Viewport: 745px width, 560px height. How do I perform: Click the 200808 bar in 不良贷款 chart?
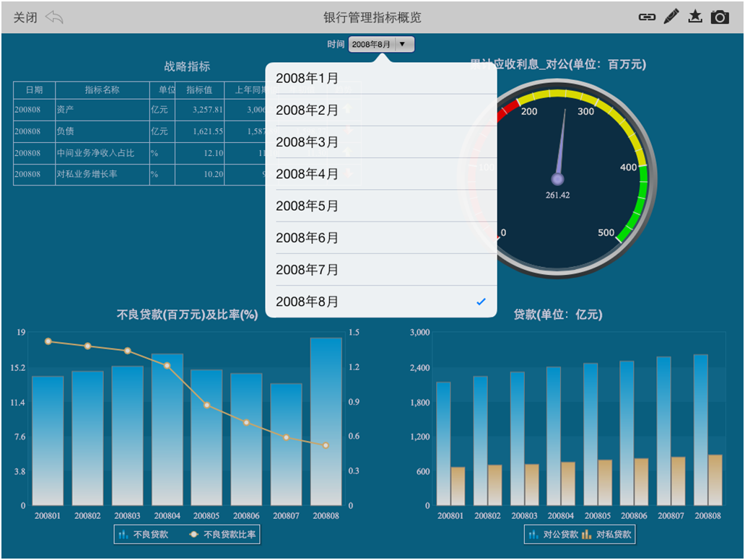pos(326,421)
